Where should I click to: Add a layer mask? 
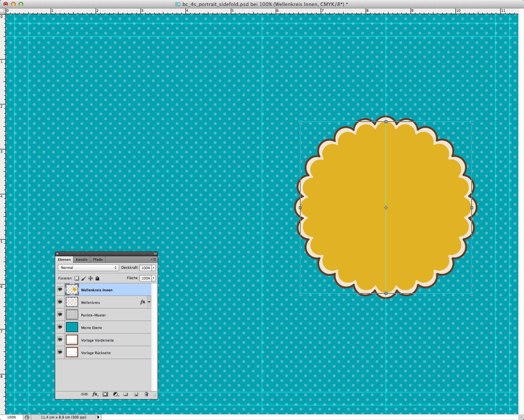(105, 394)
